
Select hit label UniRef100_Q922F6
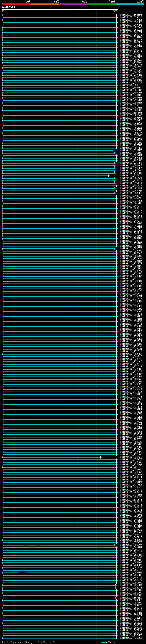(x=131, y=57)
